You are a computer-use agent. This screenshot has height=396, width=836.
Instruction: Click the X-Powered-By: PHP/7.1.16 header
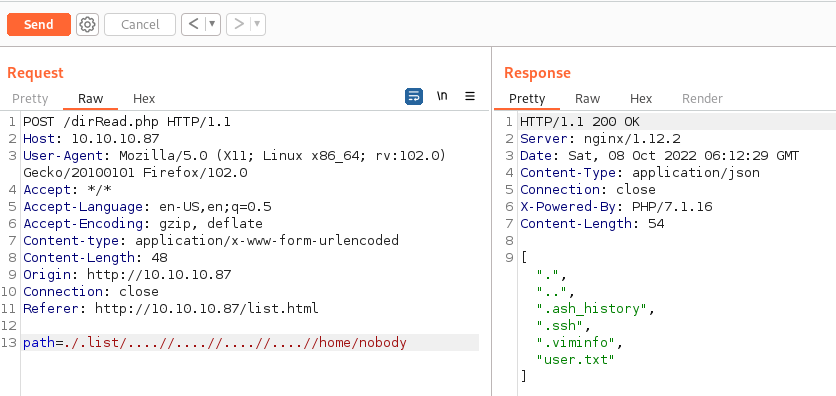616,207
